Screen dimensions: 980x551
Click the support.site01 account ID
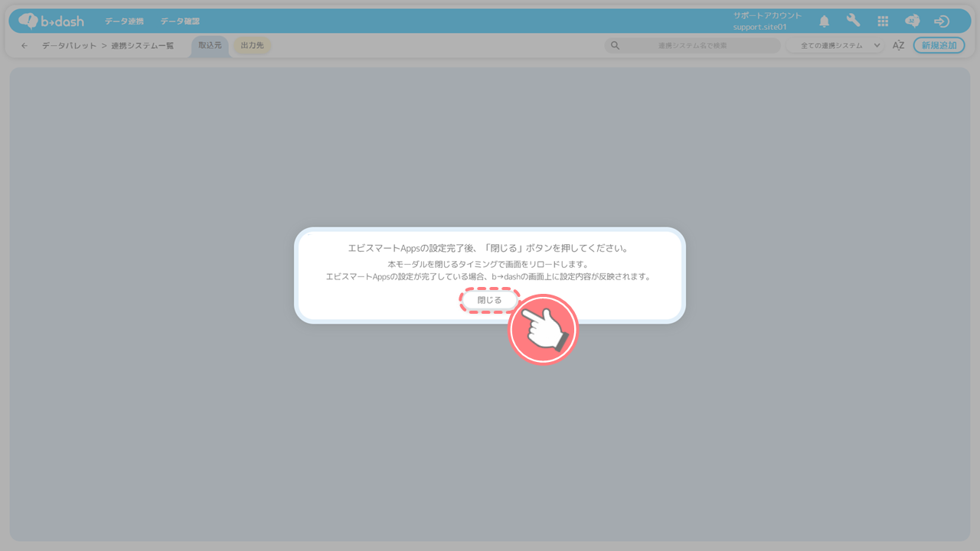759,27
